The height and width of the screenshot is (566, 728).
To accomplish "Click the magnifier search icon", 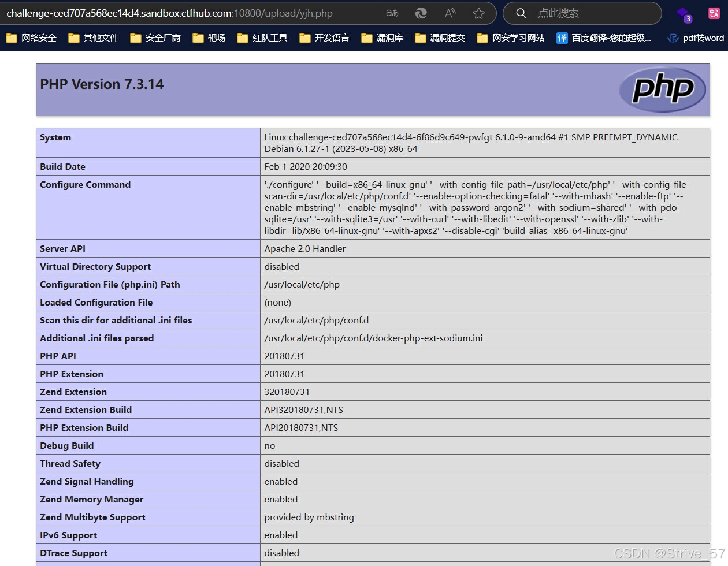I will [x=521, y=13].
